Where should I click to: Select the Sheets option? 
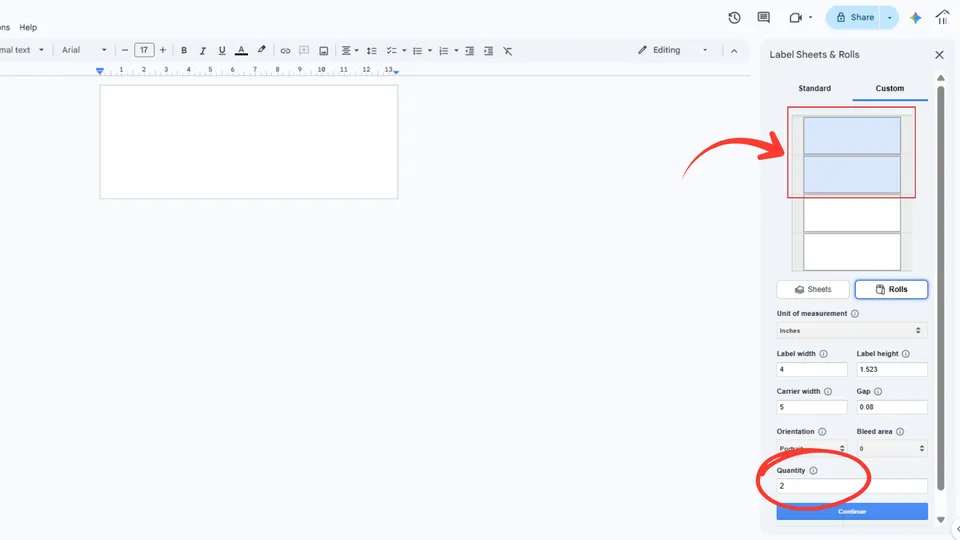[813, 290]
